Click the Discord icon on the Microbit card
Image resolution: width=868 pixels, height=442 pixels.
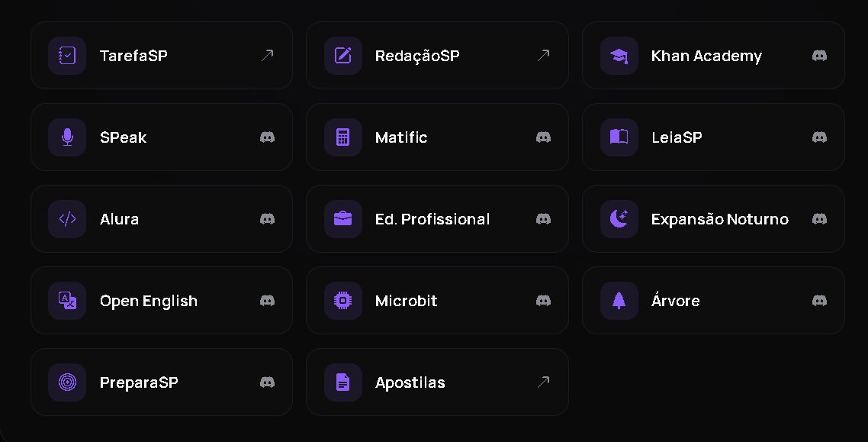coord(544,301)
